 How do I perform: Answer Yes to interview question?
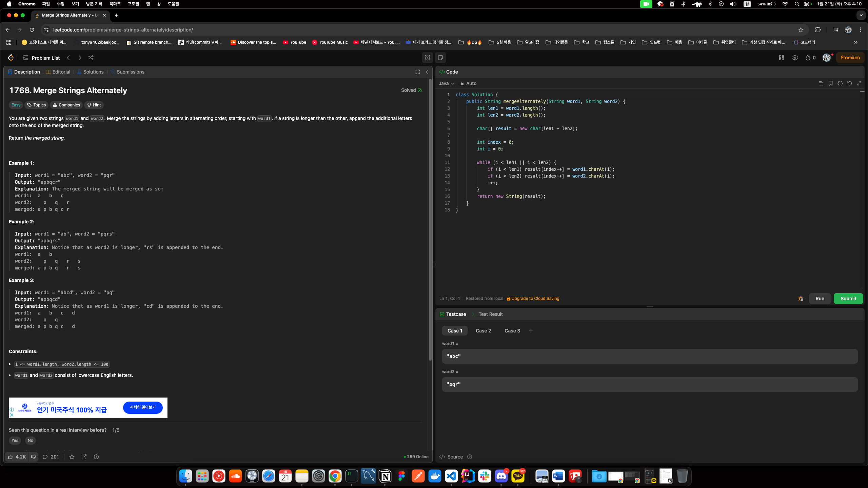pyautogui.click(x=15, y=441)
